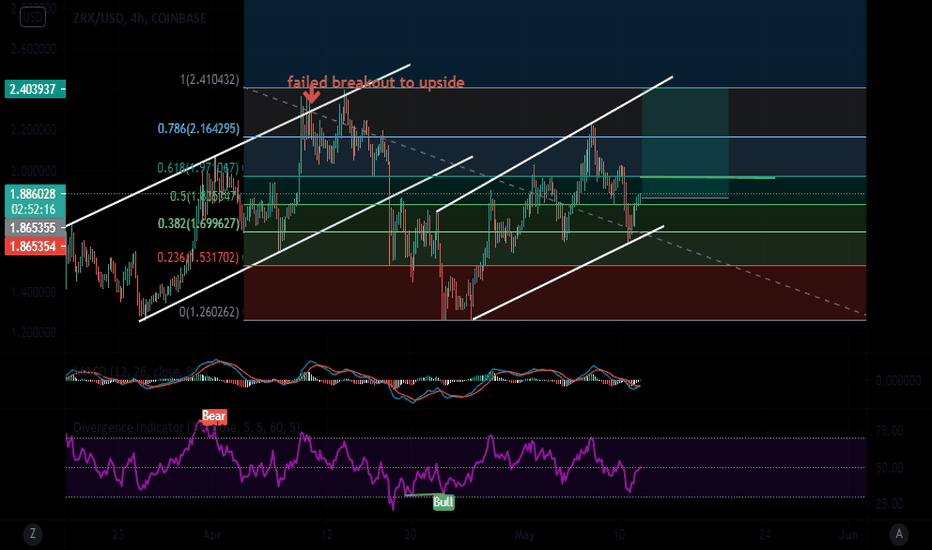This screenshot has height=550, width=932.
Task: Select the red 1.865354 price label
Action: point(35,246)
